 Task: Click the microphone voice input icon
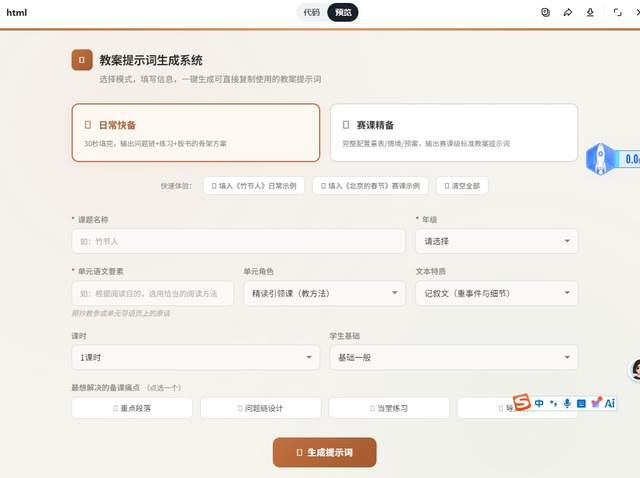[x=567, y=403]
